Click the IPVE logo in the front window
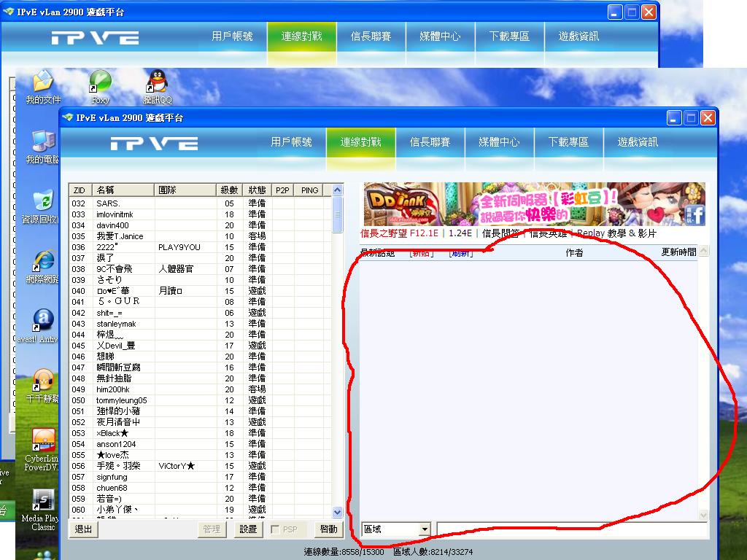The image size is (747, 560). [154, 144]
